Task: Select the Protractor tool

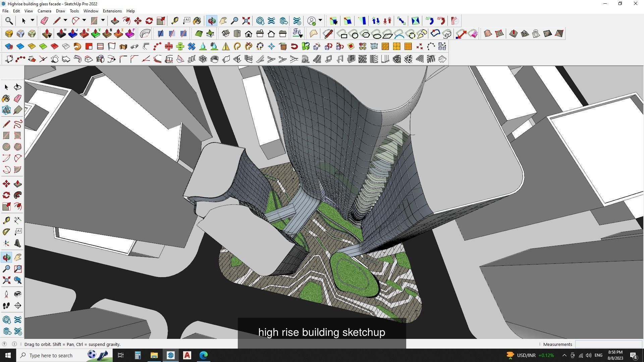Action: click(6, 231)
